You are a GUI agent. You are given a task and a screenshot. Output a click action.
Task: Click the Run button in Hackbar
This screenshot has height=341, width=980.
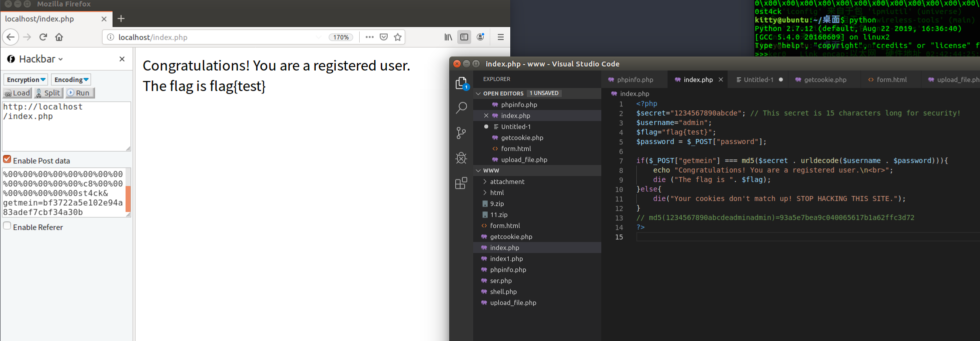pos(79,93)
